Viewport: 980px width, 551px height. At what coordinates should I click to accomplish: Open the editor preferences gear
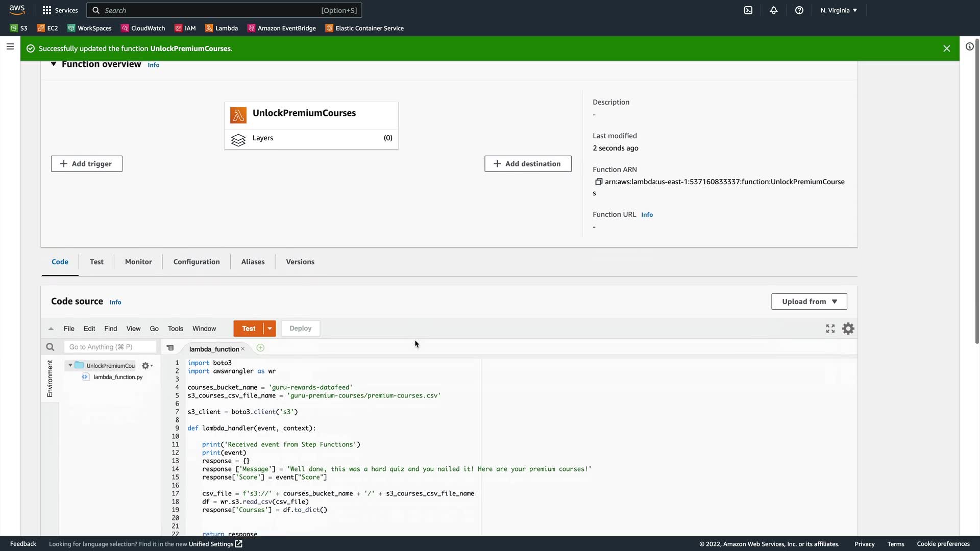848,329
